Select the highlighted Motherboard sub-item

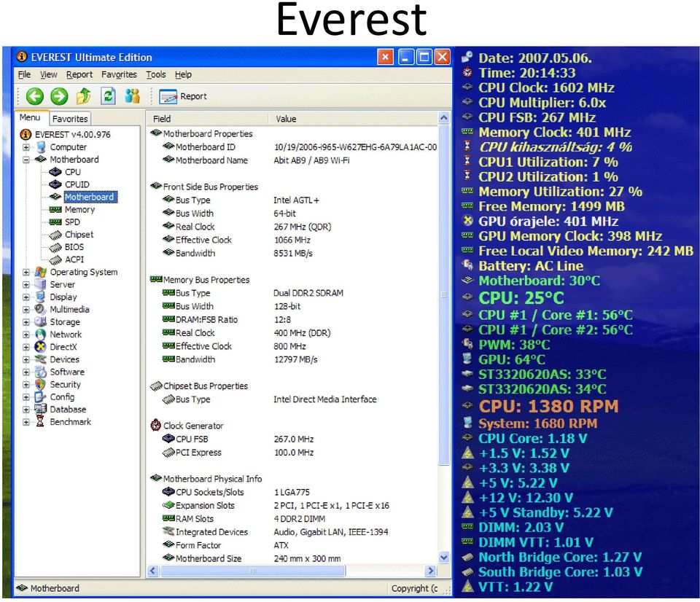tap(89, 197)
